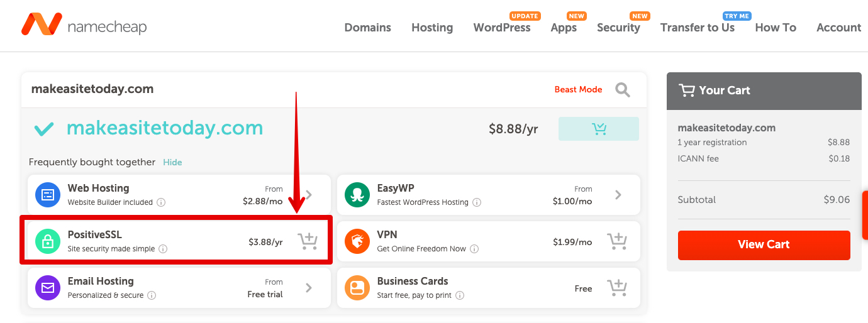Click the View Cart button

coord(764,245)
